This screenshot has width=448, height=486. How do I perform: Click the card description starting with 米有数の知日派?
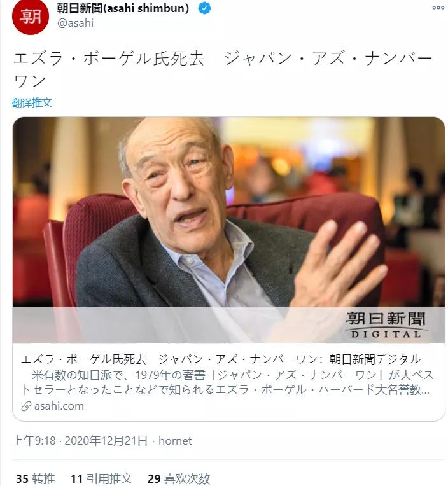pos(227,382)
